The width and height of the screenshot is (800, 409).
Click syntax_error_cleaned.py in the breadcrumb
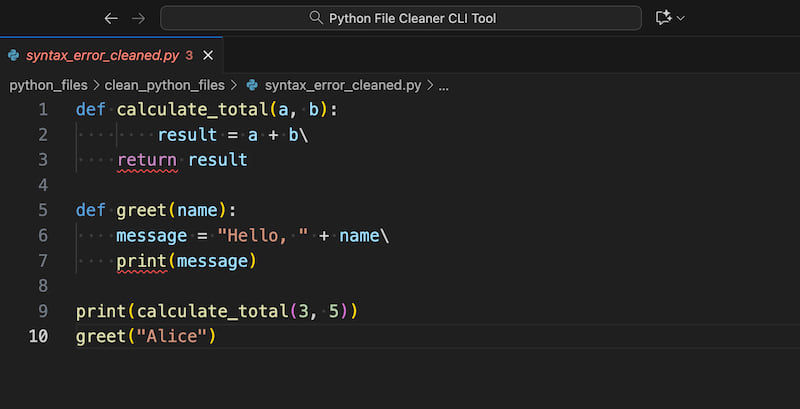(343, 86)
